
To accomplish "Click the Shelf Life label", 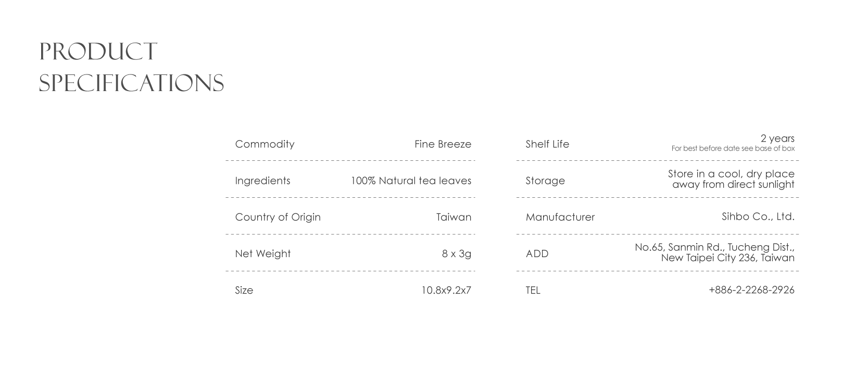I will pos(547,144).
